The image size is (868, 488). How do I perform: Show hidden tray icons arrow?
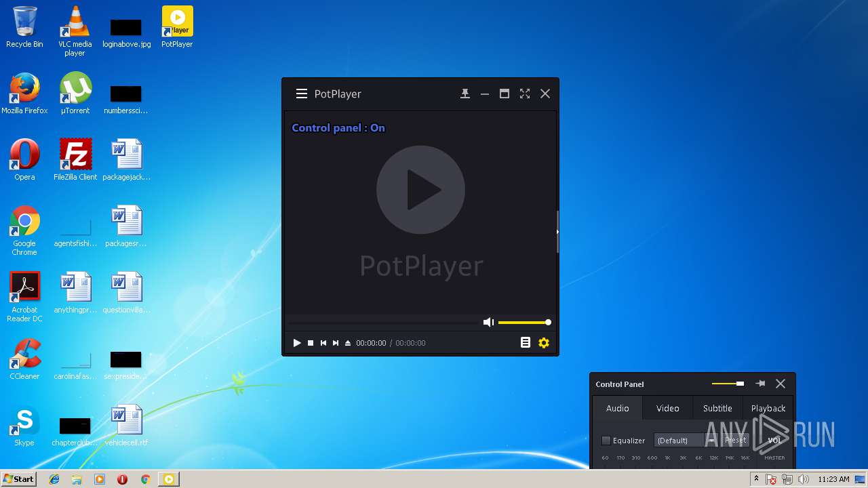tap(756, 479)
